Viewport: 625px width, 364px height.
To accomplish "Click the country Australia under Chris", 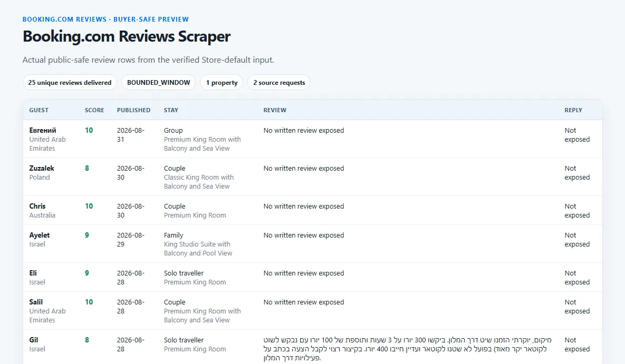I will [42, 215].
